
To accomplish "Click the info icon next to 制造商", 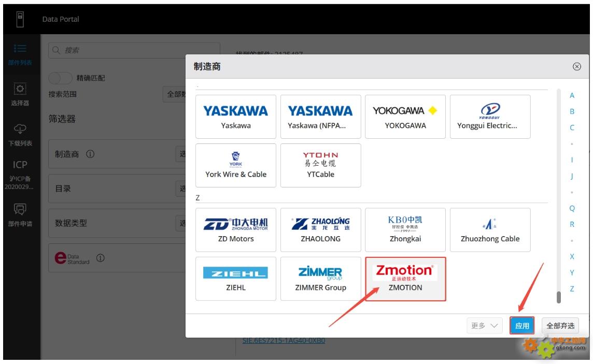I will pyautogui.click(x=90, y=154).
